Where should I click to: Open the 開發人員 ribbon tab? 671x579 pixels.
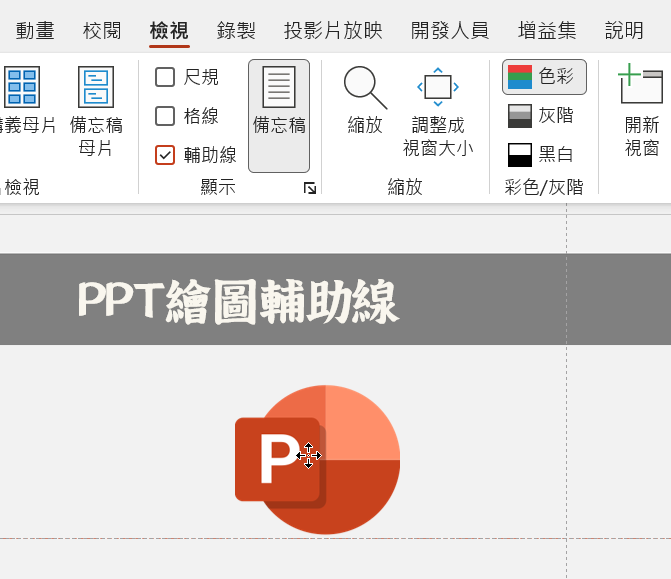coord(450,30)
